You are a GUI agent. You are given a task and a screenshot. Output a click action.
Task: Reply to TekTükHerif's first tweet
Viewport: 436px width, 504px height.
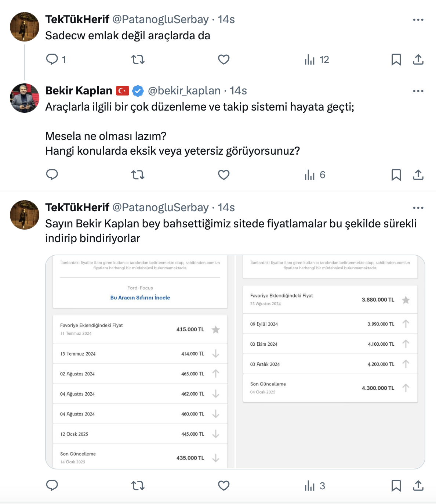[x=52, y=60]
